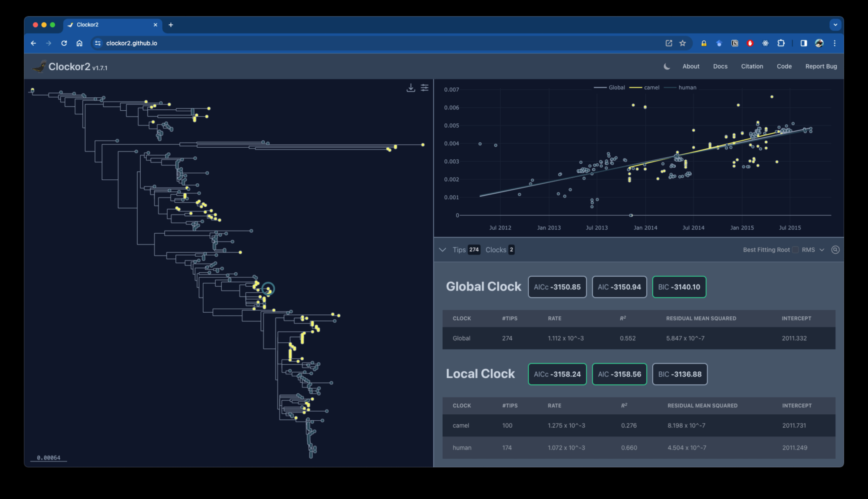Toggle the camel series in the legend
The height and width of the screenshot is (499, 868).
coord(651,88)
